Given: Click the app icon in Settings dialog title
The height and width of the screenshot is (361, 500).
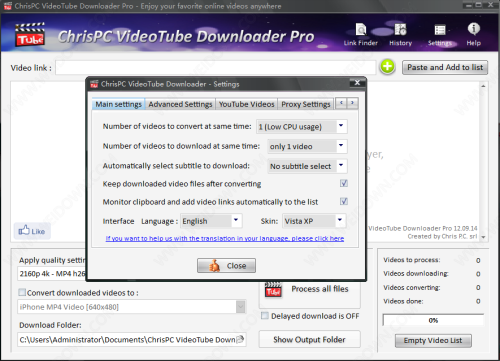Looking at the screenshot, I should pos(94,84).
